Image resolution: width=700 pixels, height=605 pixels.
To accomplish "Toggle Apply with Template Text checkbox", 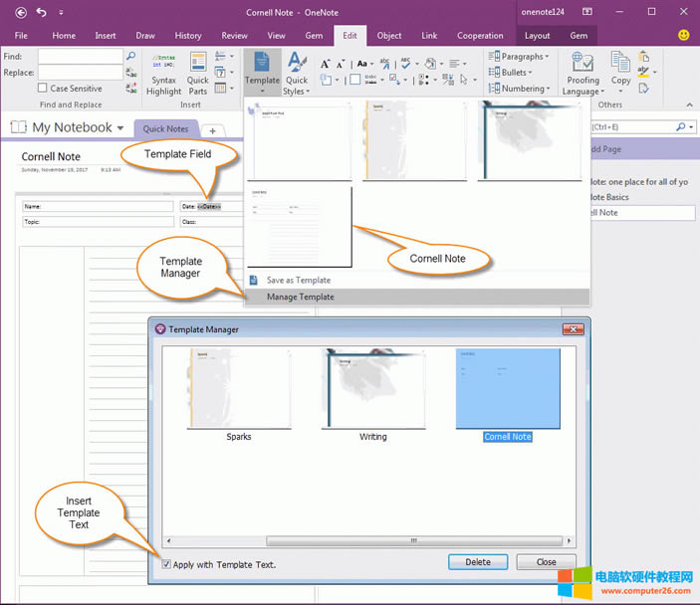I will coord(166,564).
